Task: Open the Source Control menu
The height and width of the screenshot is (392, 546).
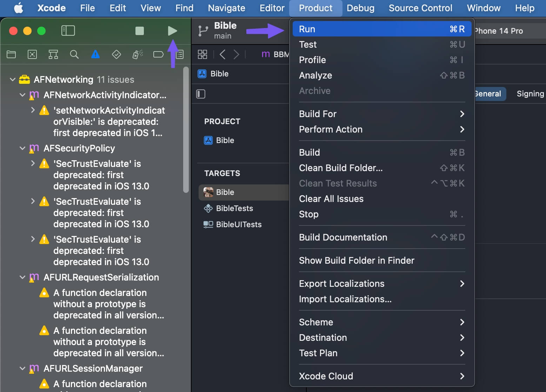Action: click(x=420, y=8)
